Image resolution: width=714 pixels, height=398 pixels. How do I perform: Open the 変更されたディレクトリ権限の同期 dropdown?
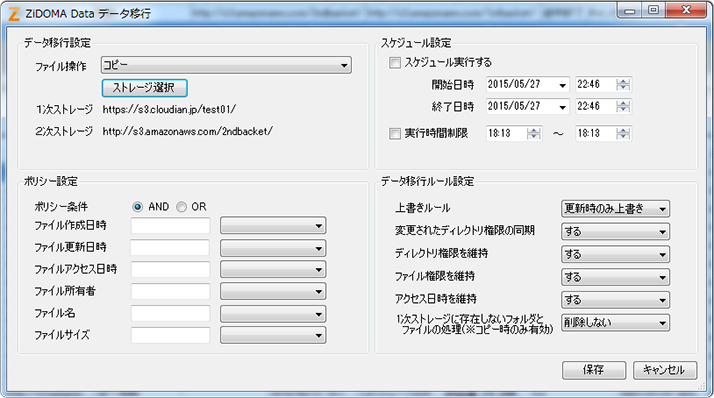click(x=615, y=232)
